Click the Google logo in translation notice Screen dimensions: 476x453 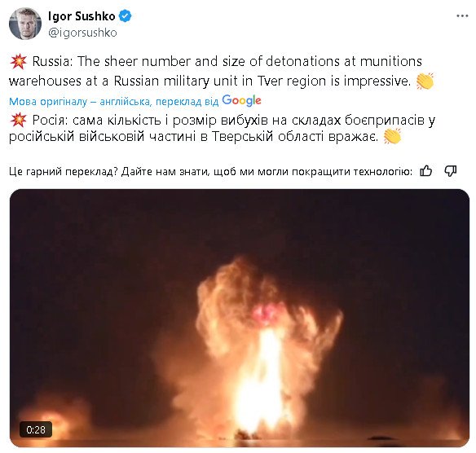click(x=241, y=100)
